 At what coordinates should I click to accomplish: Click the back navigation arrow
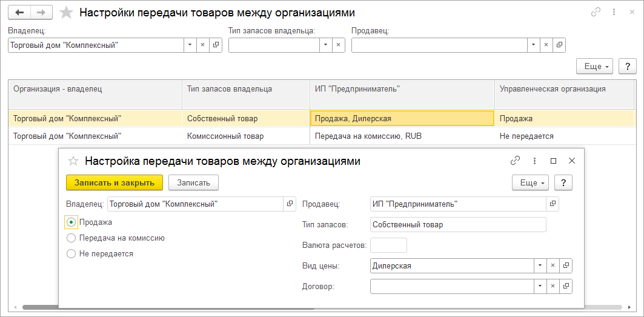point(19,13)
